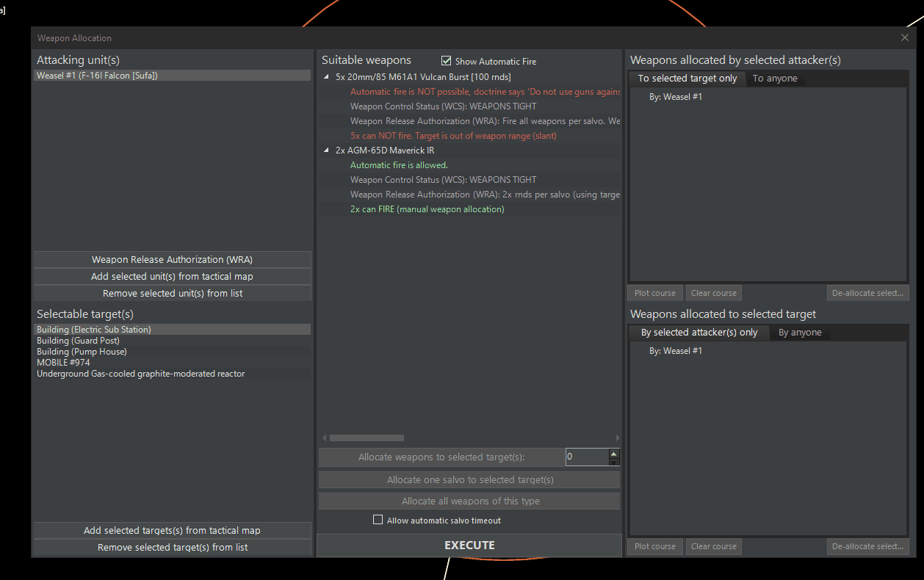The height and width of the screenshot is (580, 924).
Task: Select target Building (Electric Sub Station)
Action: pyautogui.click(x=172, y=330)
